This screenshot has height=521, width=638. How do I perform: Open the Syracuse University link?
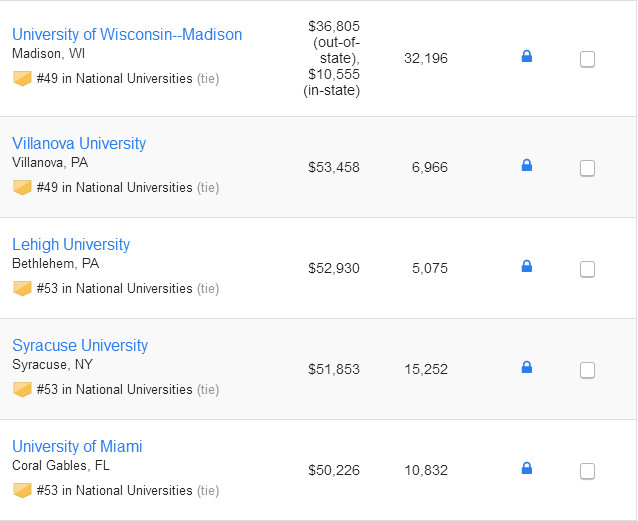pos(80,346)
